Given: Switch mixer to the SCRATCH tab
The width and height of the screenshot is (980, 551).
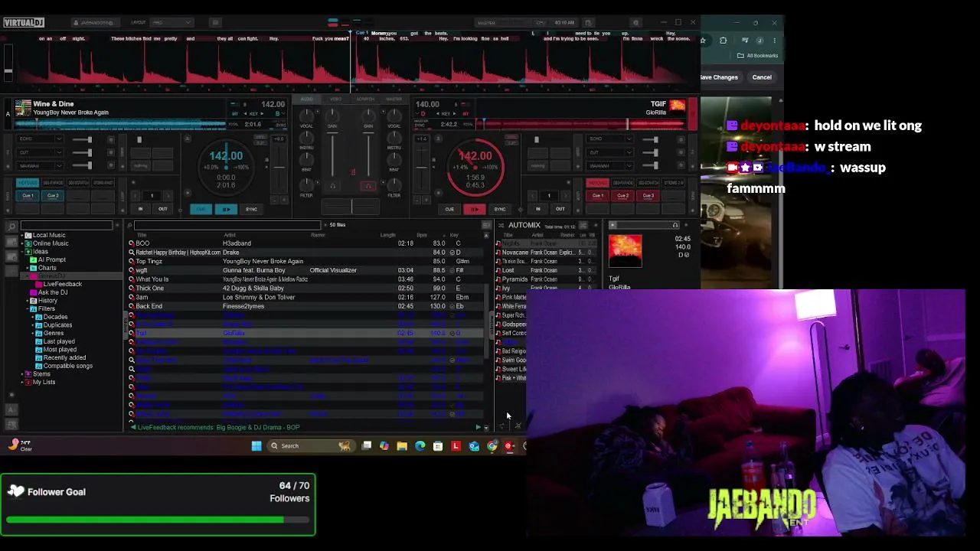Looking at the screenshot, I should pos(365,99).
